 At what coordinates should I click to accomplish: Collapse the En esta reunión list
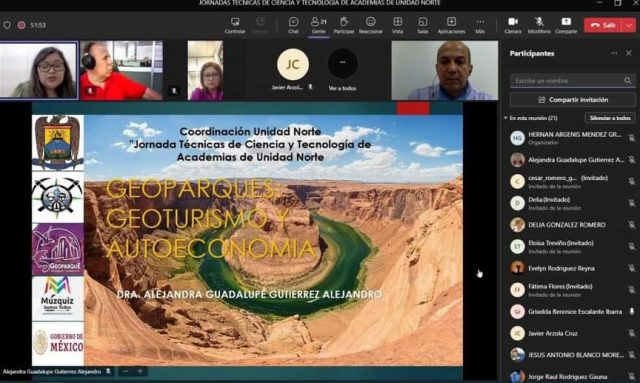click(x=506, y=118)
